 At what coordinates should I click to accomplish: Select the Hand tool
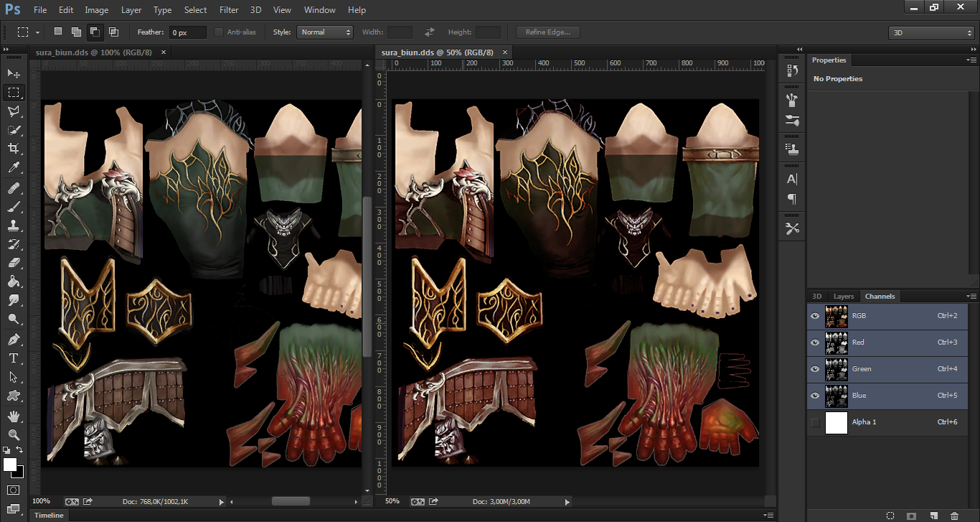pos(14,415)
